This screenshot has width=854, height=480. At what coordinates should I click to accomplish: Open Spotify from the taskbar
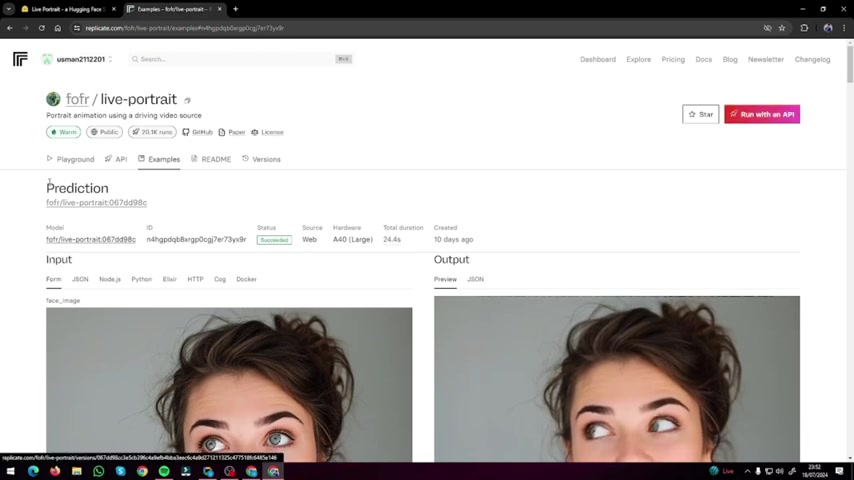click(164, 471)
